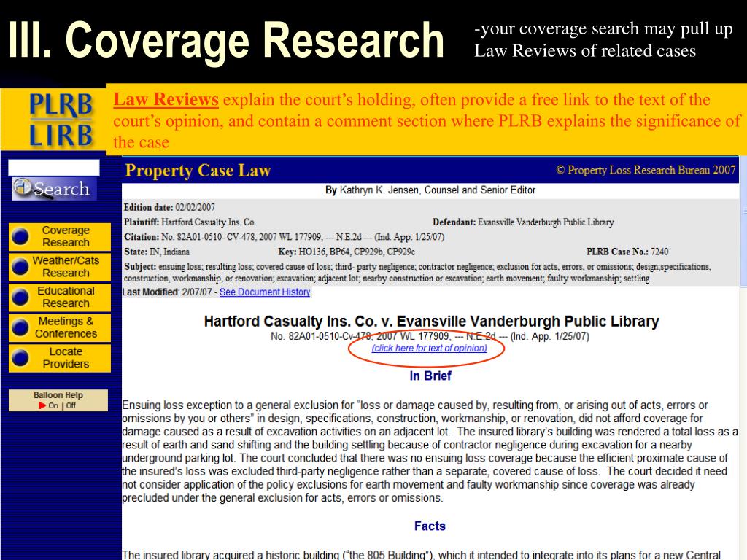Viewport: 747px width, 560px height.
Task: Click the 'click here for text of opinion' link
Action: 429,348
